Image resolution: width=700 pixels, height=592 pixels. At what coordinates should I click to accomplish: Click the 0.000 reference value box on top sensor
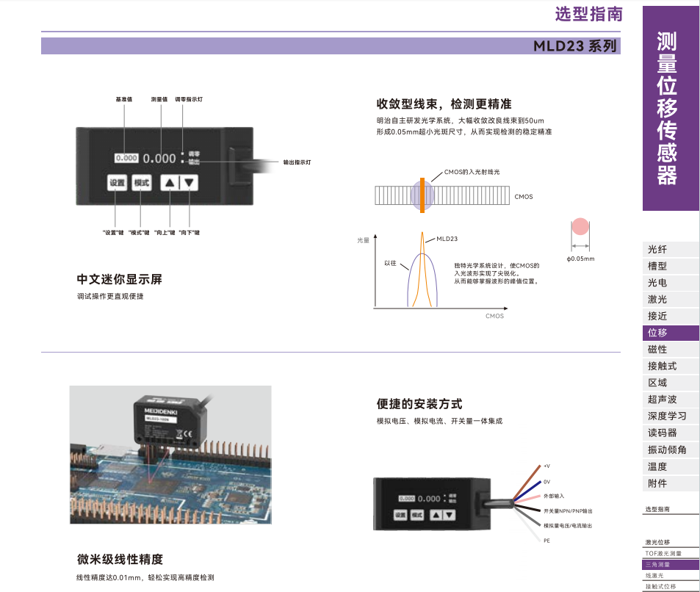click(126, 158)
